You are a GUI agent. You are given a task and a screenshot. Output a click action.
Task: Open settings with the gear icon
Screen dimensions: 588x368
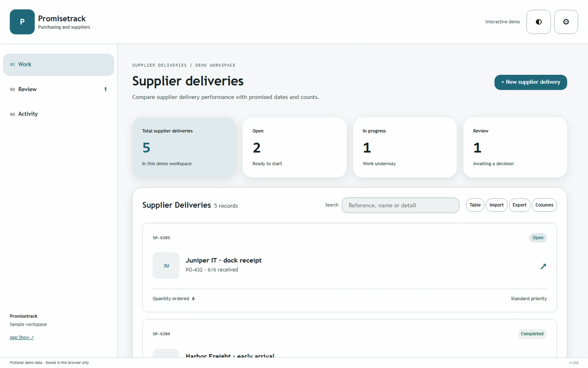point(566,22)
